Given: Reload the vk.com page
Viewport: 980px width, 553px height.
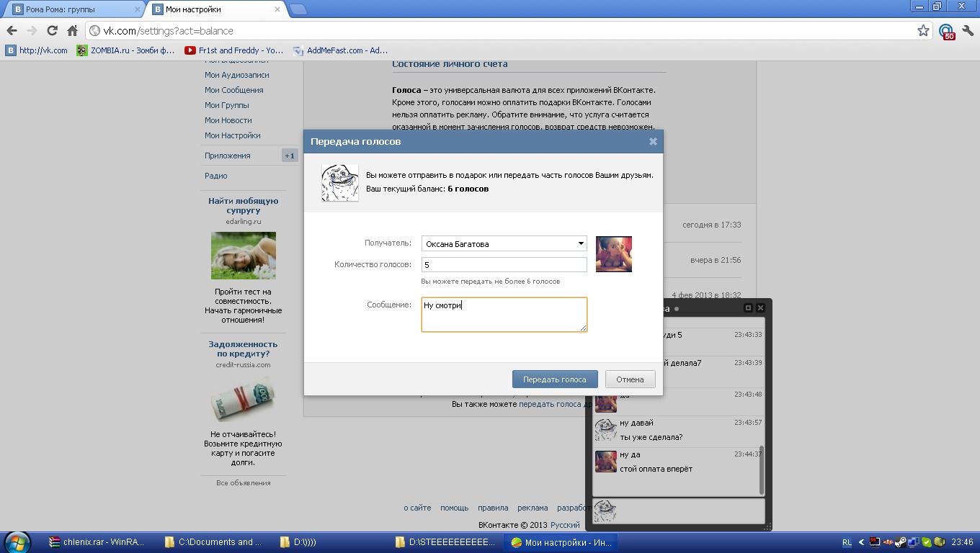Looking at the screenshot, I should click(x=52, y=31).
